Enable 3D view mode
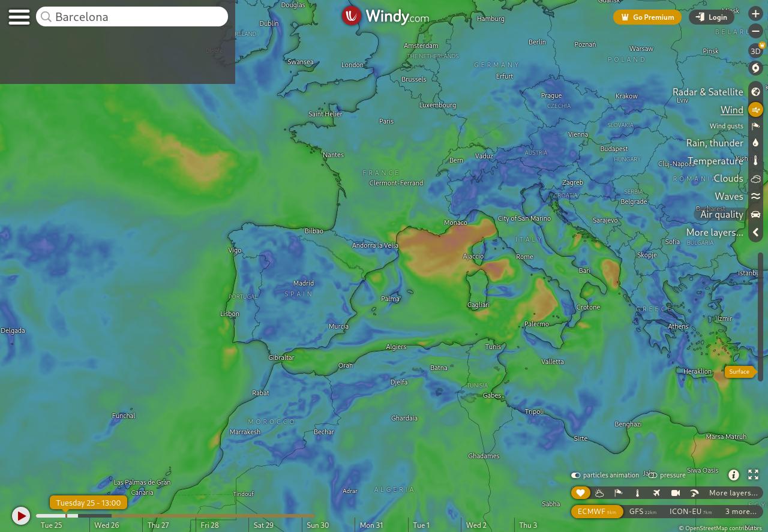Viewport: 768px width, 532px height. (x=755, y=51)
